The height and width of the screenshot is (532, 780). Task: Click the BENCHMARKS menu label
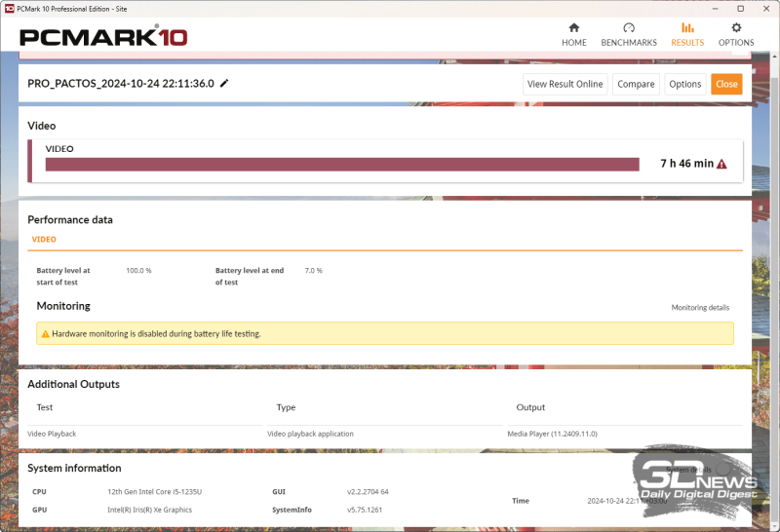629,43
